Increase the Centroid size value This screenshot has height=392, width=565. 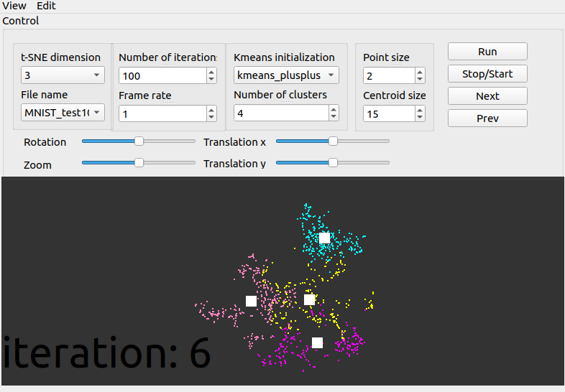[x=420, y=110]
